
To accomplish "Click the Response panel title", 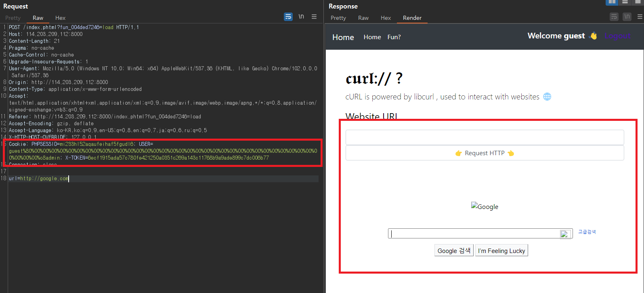I will [343, 6].
